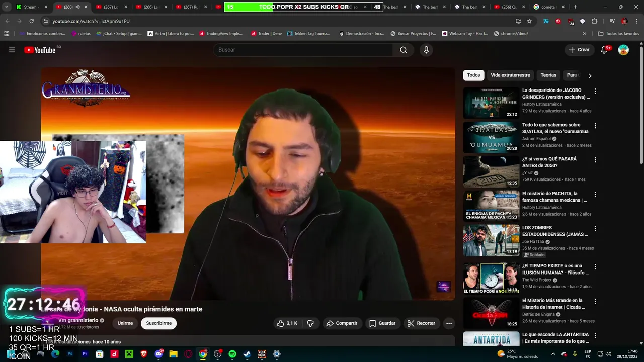644x362 pixels.
Task: Select the Teorías filter chip
Action: (548, 75)
